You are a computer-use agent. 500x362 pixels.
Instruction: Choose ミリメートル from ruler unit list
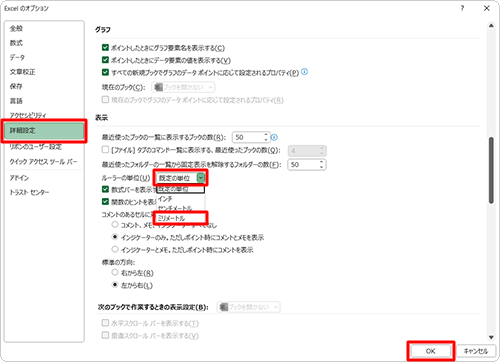click(180, 218)
